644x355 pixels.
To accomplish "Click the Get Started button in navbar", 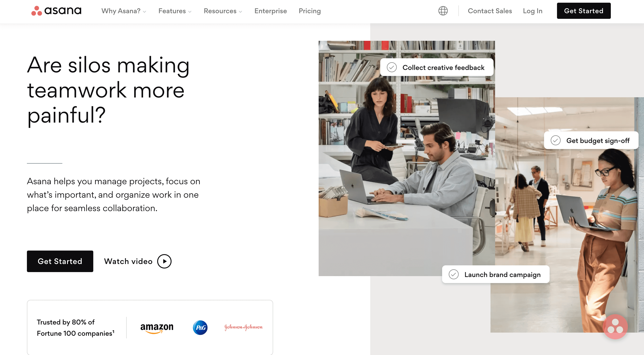I will pos(584,11).
